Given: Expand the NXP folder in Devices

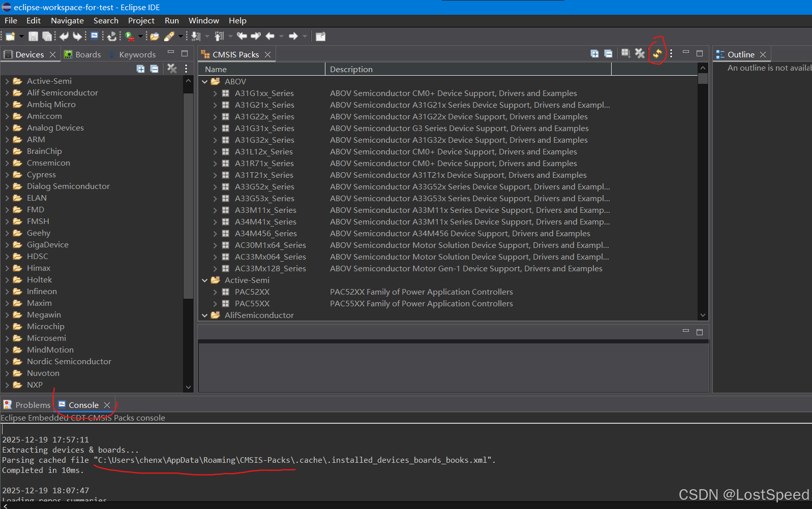Looking at the screenshot, I should click(7, 385).
